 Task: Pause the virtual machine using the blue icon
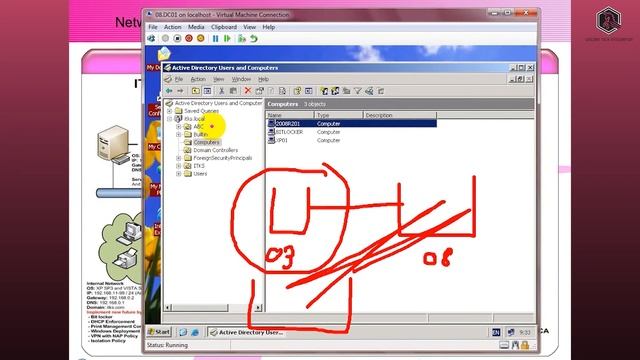tap(216, 38)
